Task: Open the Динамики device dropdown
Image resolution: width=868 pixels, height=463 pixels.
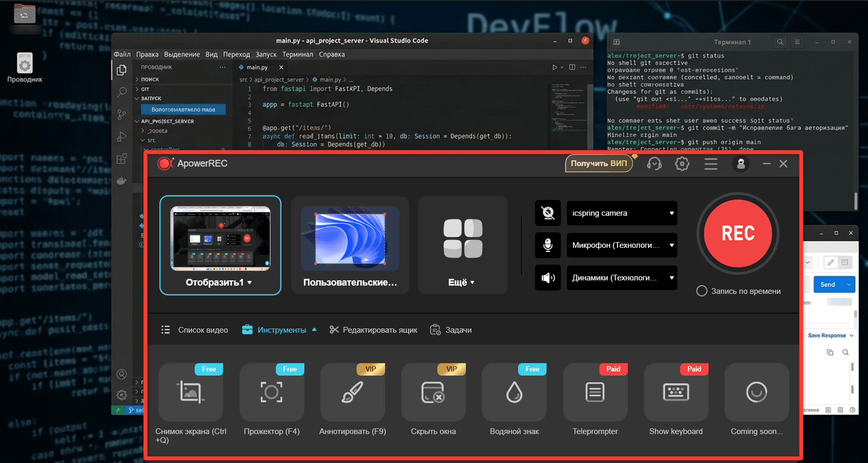Action: 622,278
